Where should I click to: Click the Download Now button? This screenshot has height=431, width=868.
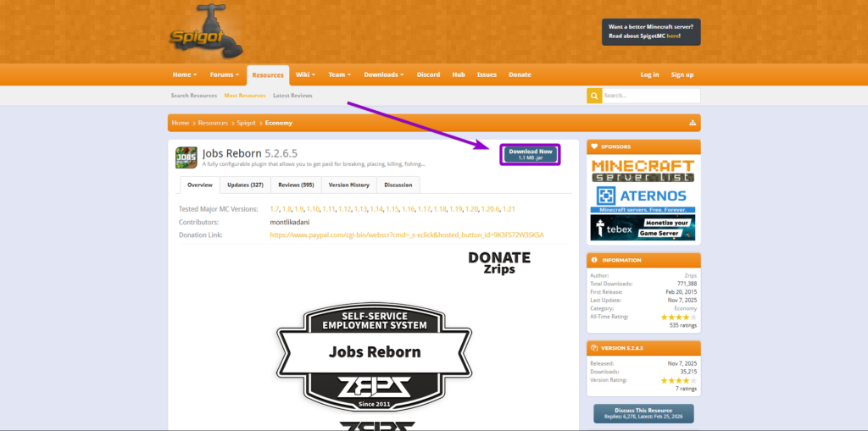[531, 154]
